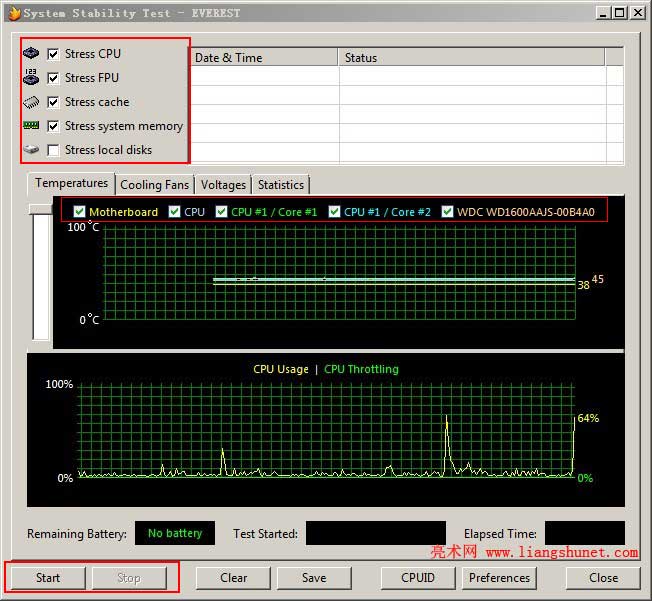Click the No battery status field
The height and width of the screenshot is (601, 652).
[175, 533]
